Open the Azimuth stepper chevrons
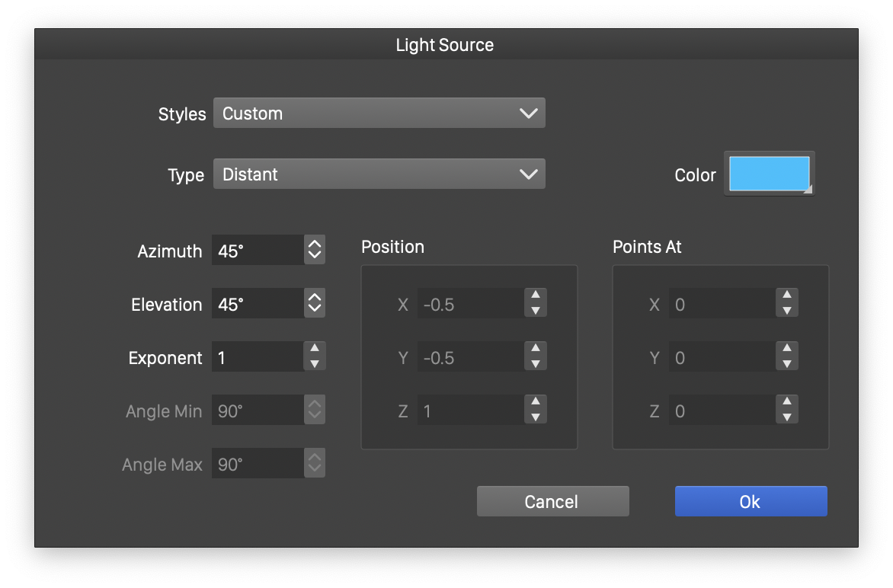Viewport: 893px width, 588px height. click(x=315, y=250)
